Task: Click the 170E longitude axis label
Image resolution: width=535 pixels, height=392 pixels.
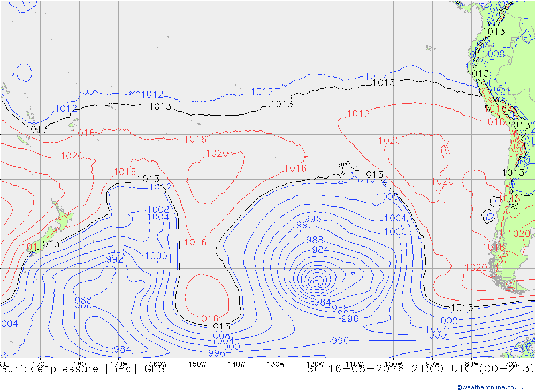Action: pyautogui.click(x=40, y=364)
